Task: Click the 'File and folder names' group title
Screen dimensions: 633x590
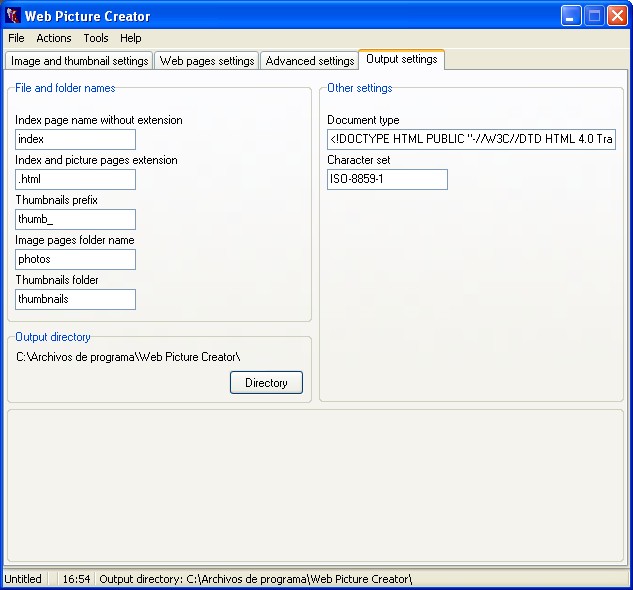Action: tap(65, 88)
